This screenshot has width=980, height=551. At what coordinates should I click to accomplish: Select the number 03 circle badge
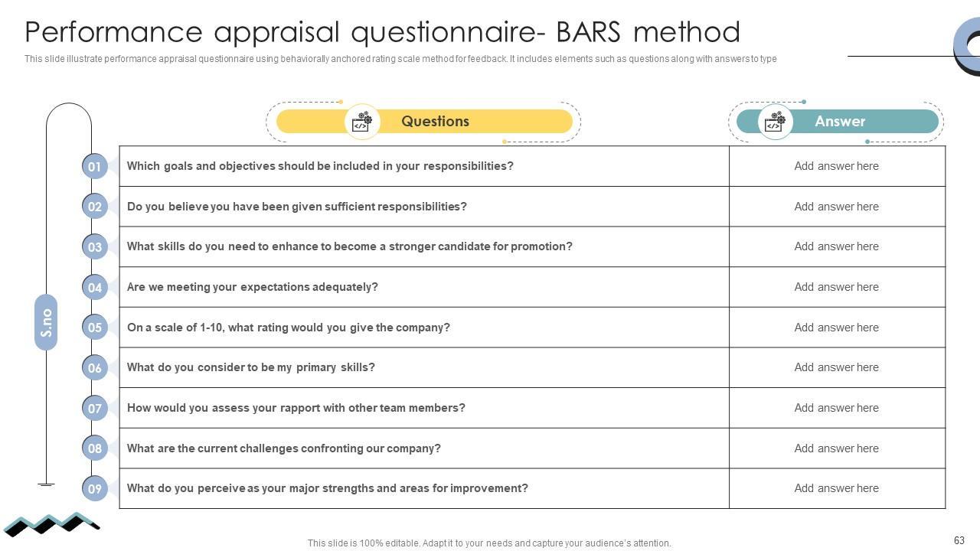coord(94,246)
